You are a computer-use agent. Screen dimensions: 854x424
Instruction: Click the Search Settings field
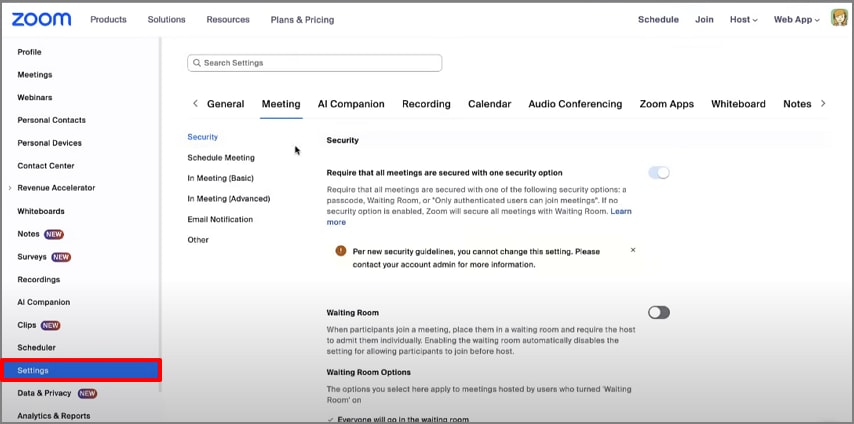pos(315,63)
